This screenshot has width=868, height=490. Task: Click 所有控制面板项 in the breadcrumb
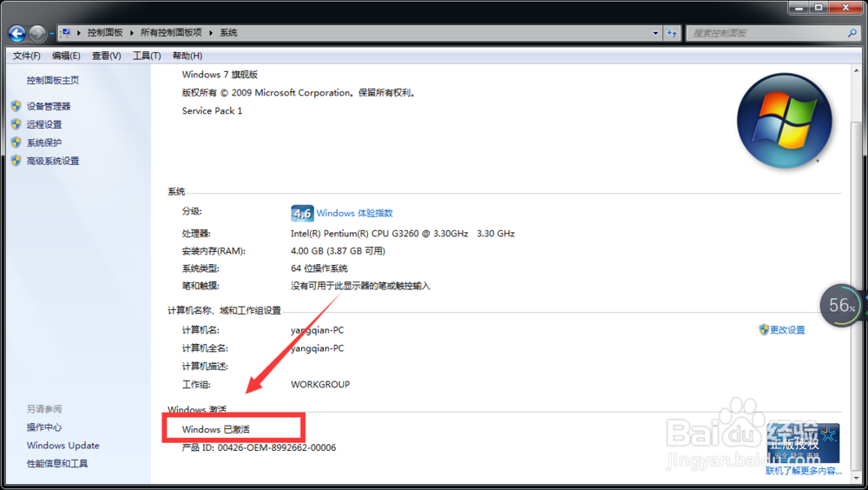pyautogui.click(x=171, y=33)
